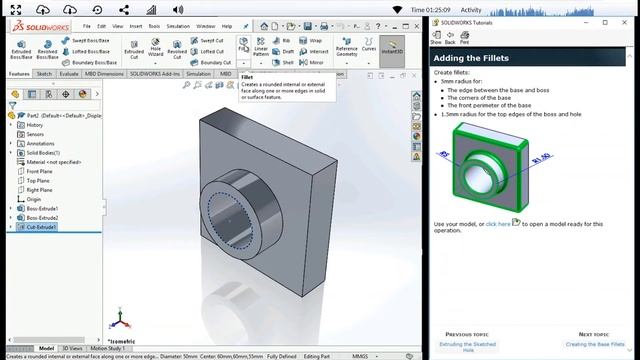The height and width of the screenshot is (360, 640).
Task: Expand the Cut-Extrude1 feature
Action: pos(11,227)
